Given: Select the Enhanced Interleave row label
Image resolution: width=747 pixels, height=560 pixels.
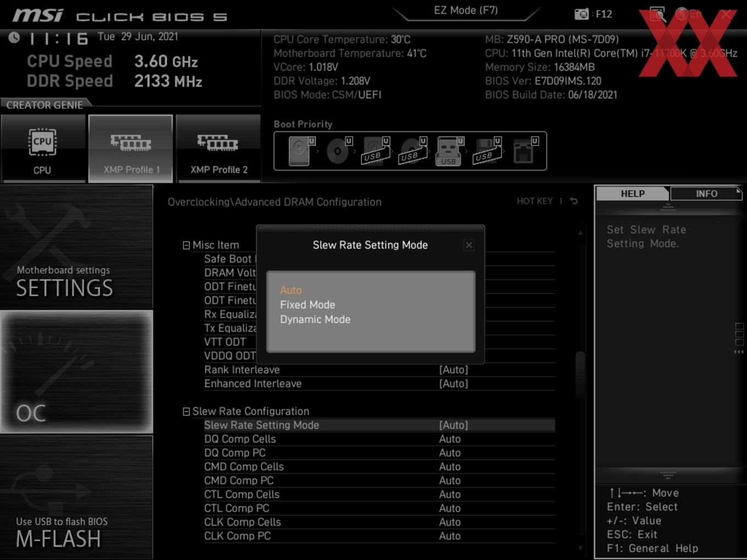Looking at the screenshot, I should tap(253, 383).
